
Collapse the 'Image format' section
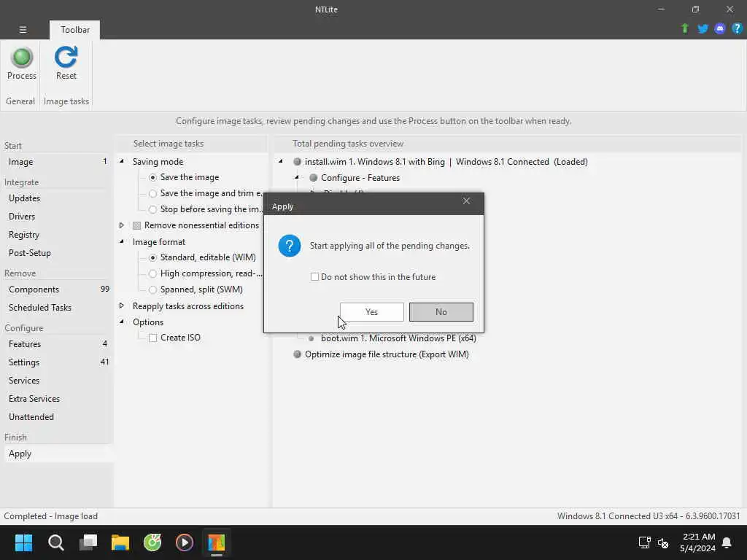[122, 241]
